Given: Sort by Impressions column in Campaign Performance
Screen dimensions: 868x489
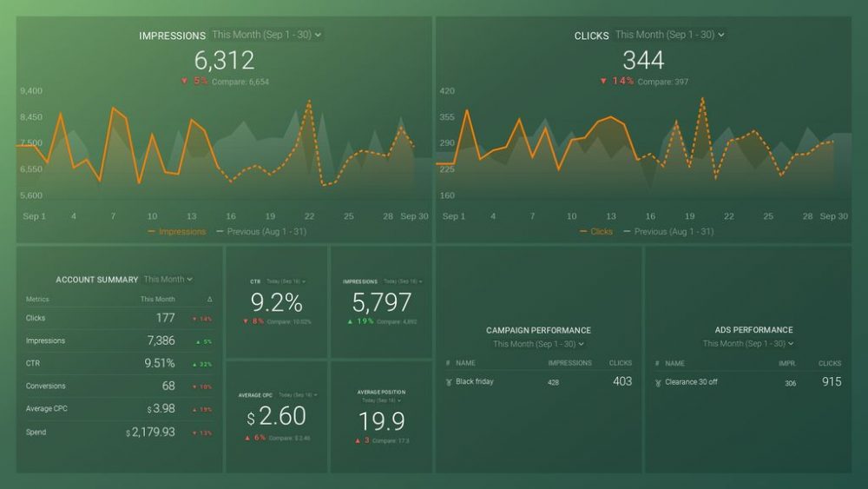Looking at the screenshot, I should click(x=569, y=363).
